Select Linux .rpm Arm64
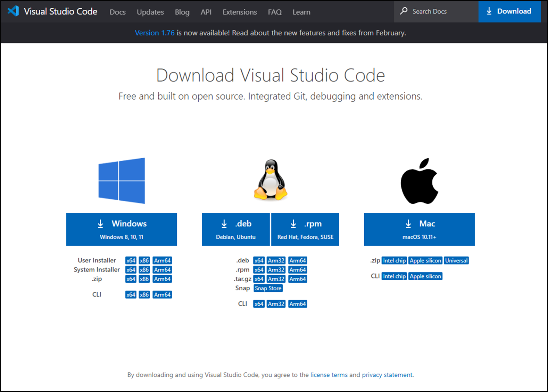Screen dimensions: 548x392 (298, 270)
